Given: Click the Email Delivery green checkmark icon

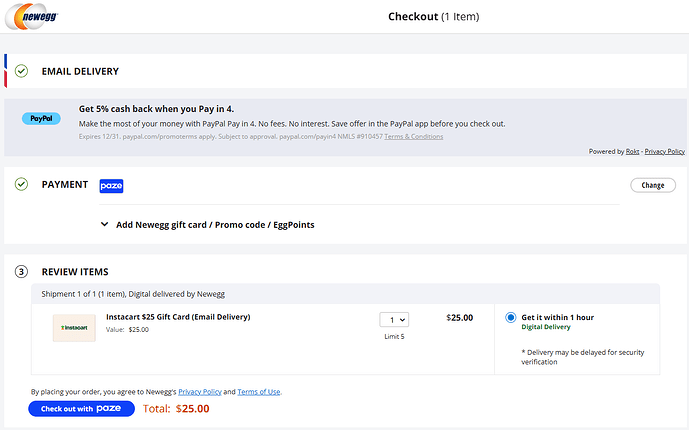Looking at the screenshot, I should (21, 71).
